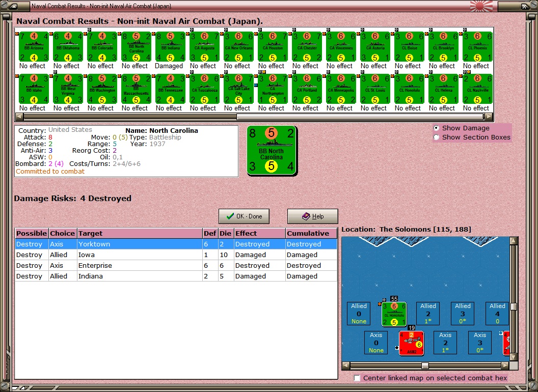This screenshot has height=392, width=538.
Task: Select the CL Phoenix ship counter
Action: click(477, 47)
